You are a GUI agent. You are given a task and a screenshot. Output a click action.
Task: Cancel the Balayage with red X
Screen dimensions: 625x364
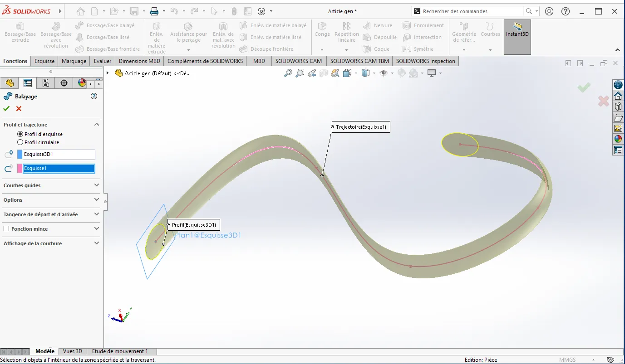point(19,108)
